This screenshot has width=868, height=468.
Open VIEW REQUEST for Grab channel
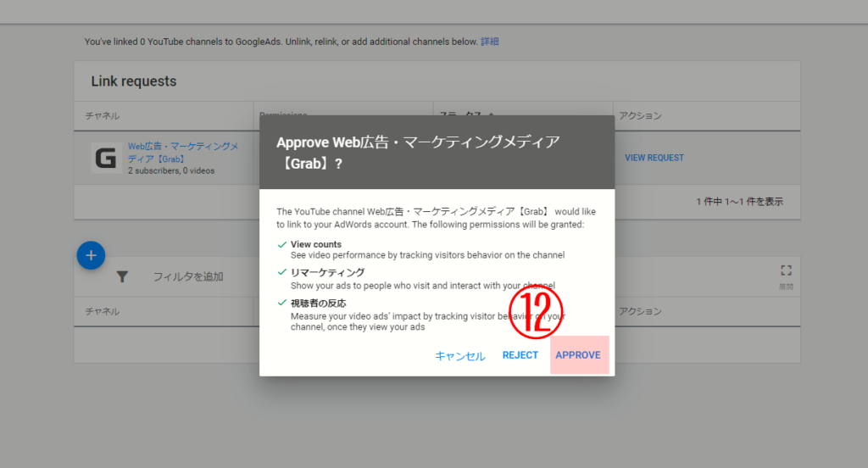pos(654,158)
